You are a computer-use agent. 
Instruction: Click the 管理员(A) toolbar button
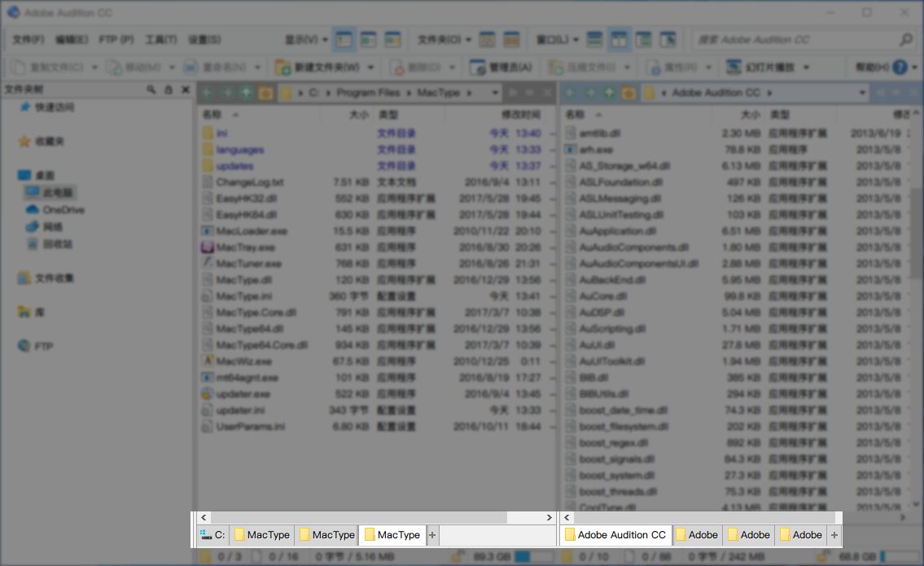click(x=501, y=68)
